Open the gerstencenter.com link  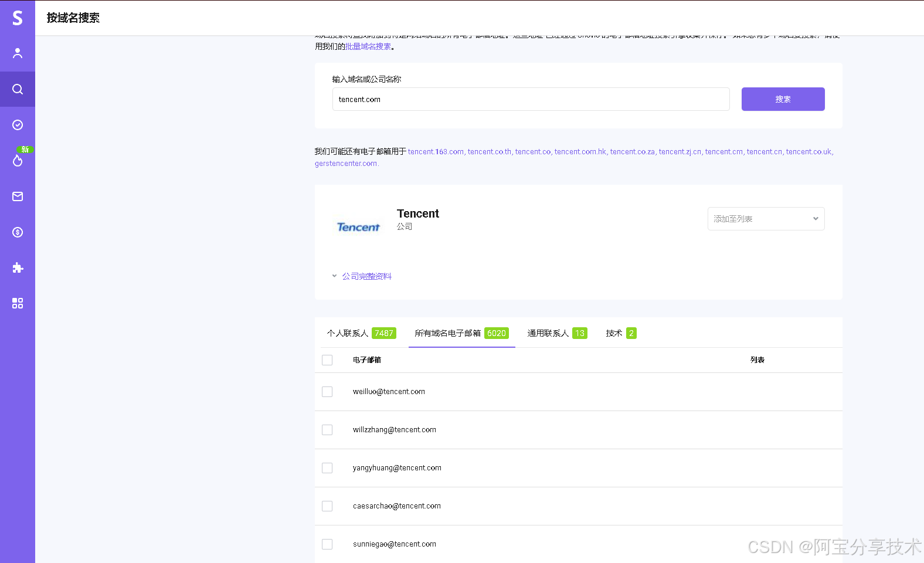(346, 164)
